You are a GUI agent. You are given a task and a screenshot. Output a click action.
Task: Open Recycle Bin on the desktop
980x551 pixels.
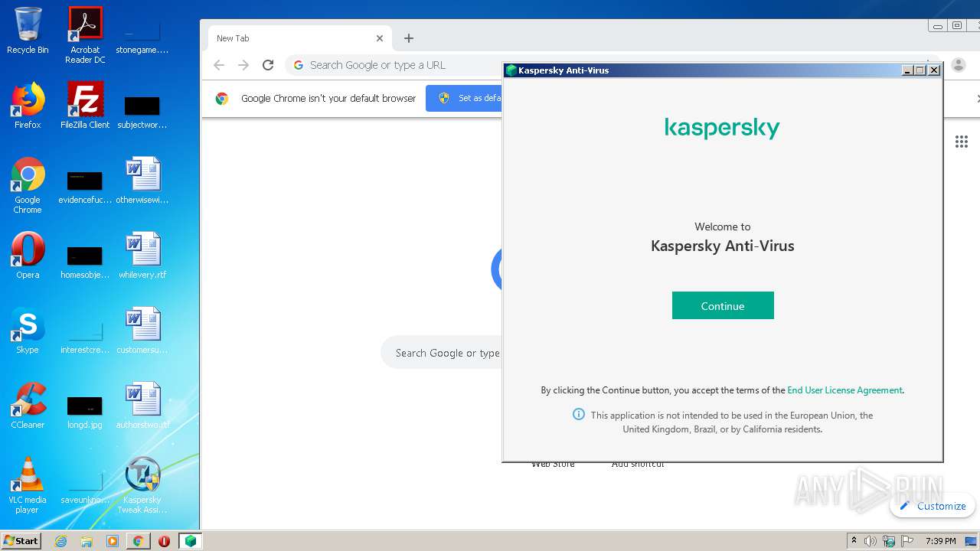[x=28, y=31]
